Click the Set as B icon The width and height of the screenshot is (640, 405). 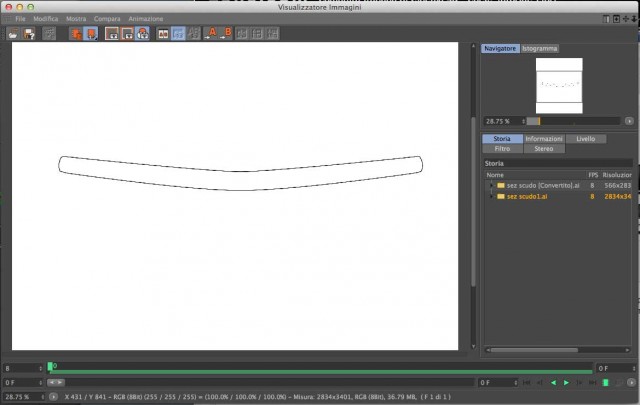point(226,33)
